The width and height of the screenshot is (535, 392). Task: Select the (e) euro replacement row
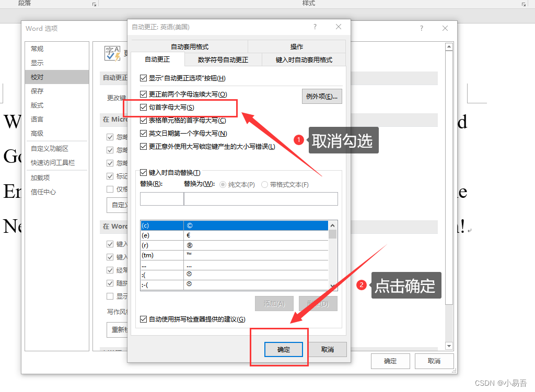click(x=235, y=235)
